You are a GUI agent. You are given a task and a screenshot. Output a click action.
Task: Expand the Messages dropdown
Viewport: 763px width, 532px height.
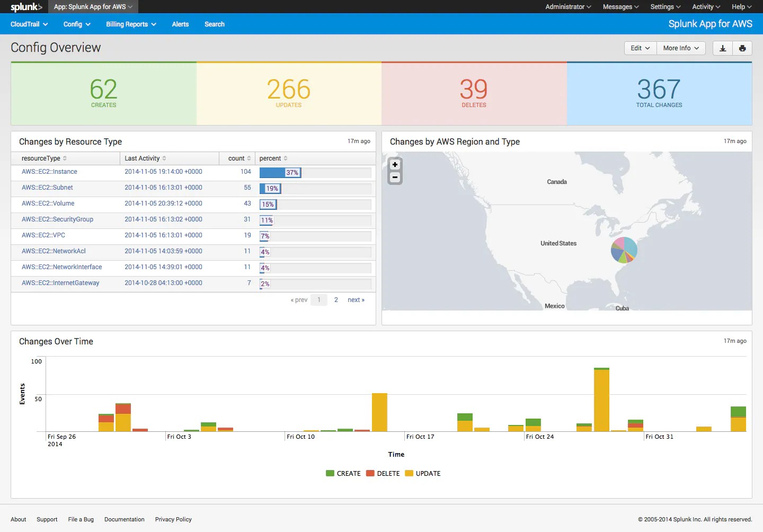[x=620, y=7]
